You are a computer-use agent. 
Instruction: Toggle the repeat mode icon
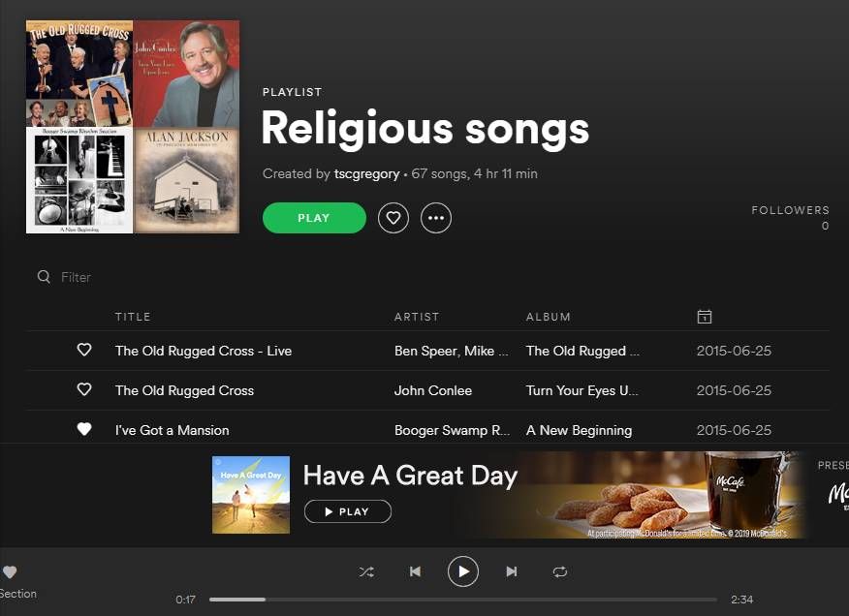(x=560, y=571)
